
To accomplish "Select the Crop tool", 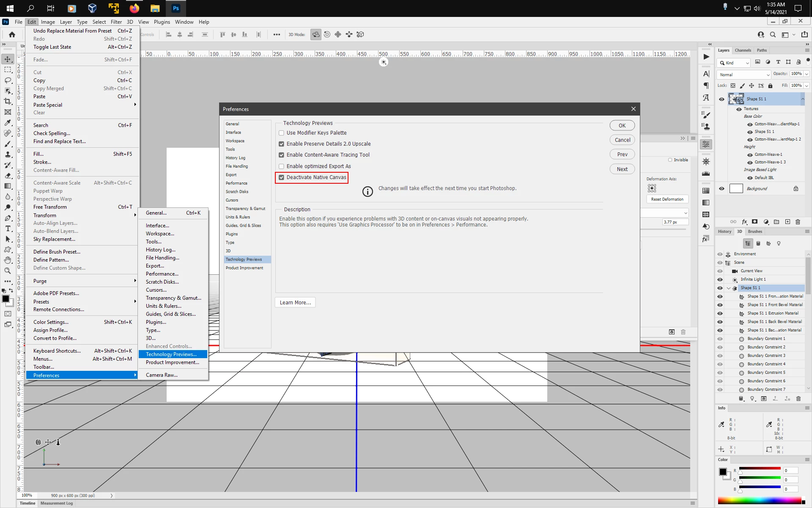I will [x=8, y=101].
